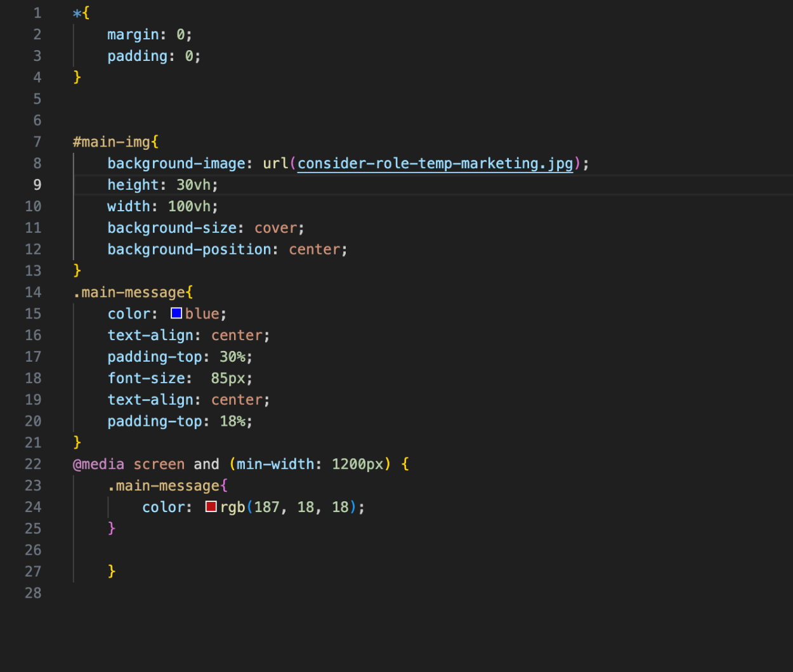
Task: Click the closing brace on line 27
Action: (x=112, y=571)
